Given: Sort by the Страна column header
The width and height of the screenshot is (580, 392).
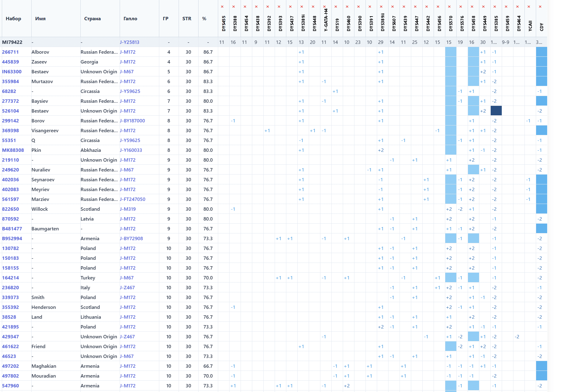Looking at the screenshot, I should [x=92, y=19].
